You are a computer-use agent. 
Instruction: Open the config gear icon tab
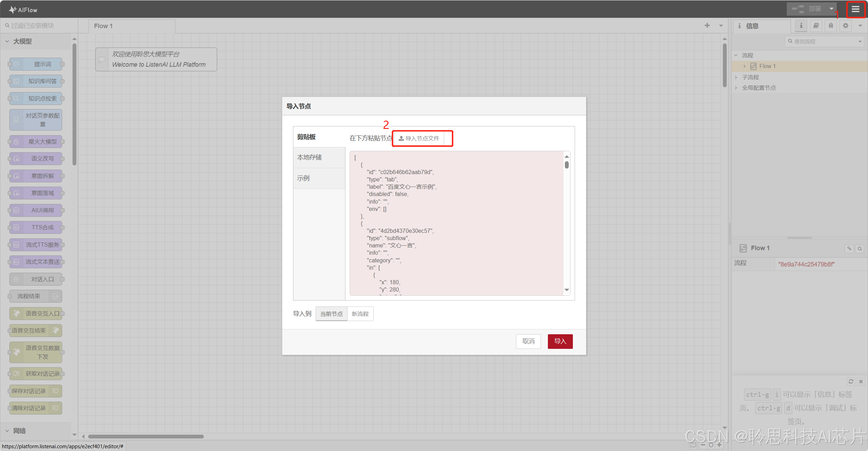coord(845,26)
